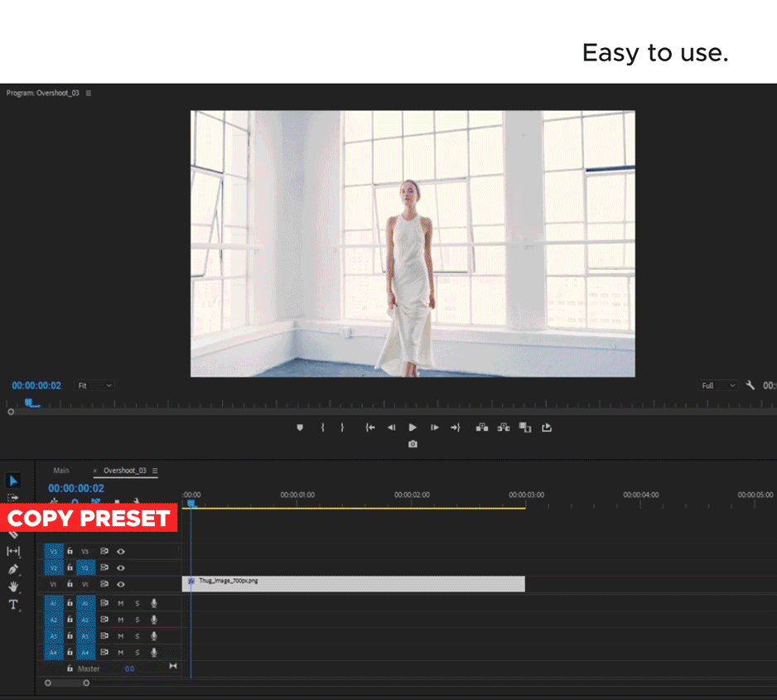The width and height of the screenshot is (777, 700).
Task: Hide the V2 track output eye
Action: pos(121,567)
